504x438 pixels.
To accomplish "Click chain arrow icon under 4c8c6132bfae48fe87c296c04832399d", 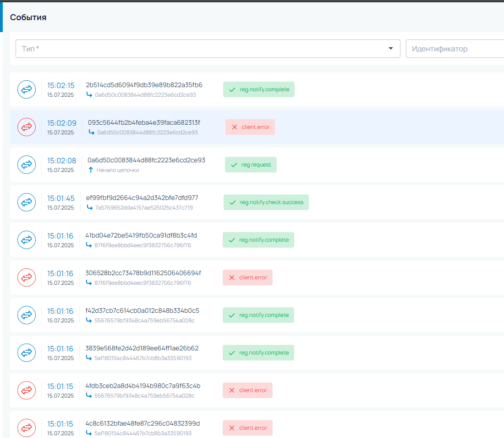I will [89, 433].
